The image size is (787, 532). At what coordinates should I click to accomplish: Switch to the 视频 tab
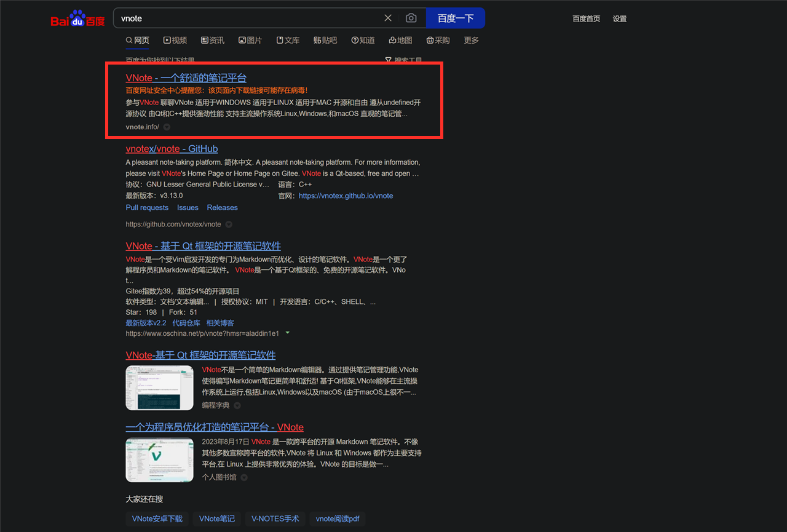click(x=175, y=41)
